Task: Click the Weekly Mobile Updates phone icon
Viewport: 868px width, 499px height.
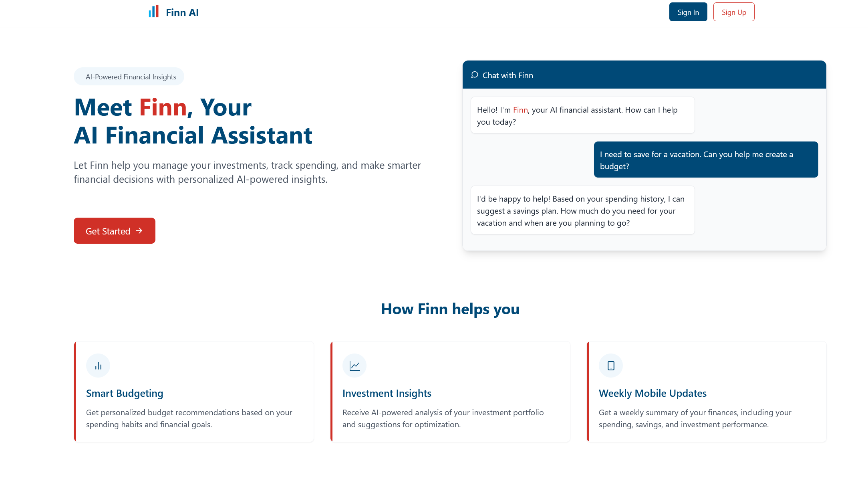Action: pyautogui.click(x=611, y=366)
